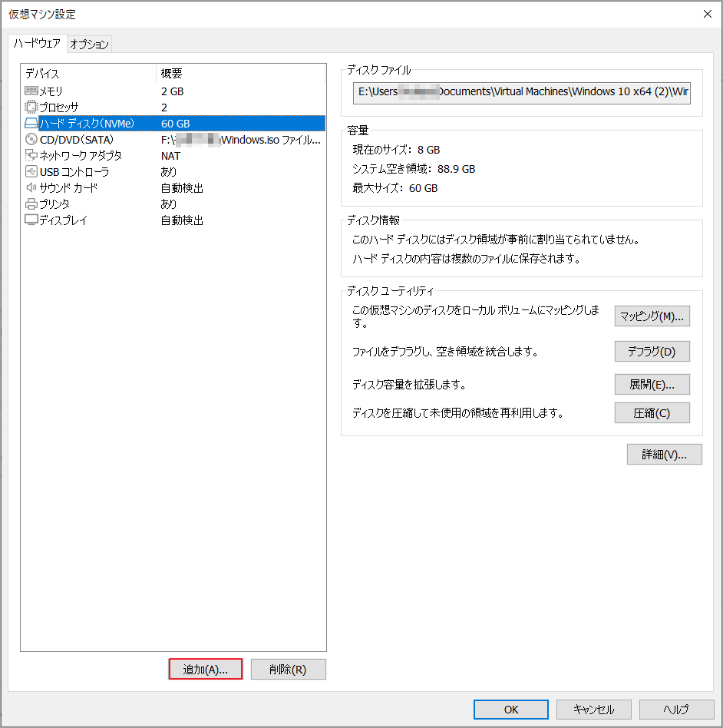
Task: Click the processor (プロセッサ) chip icon
Action: [x=31, y=107]
